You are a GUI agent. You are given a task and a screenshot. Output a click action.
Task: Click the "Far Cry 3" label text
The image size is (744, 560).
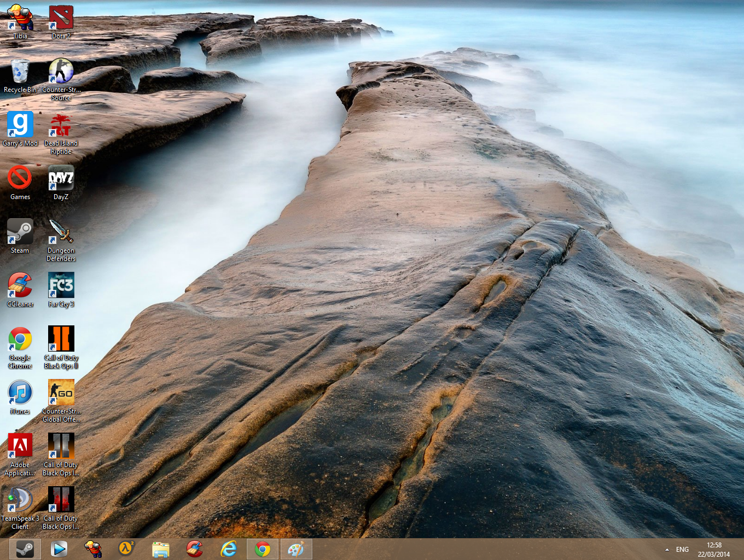tap(61, 304)
